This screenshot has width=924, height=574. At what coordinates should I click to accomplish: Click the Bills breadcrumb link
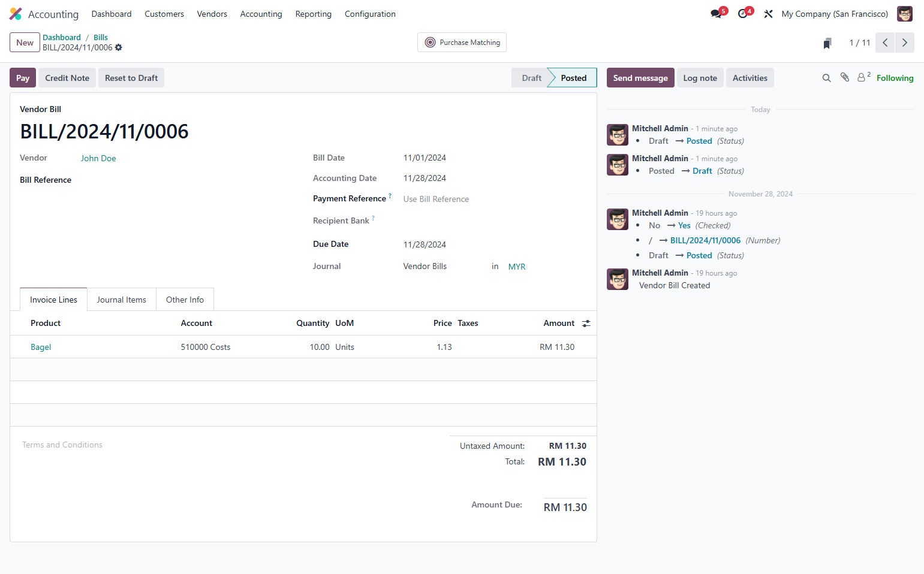(x=101, y=37)
